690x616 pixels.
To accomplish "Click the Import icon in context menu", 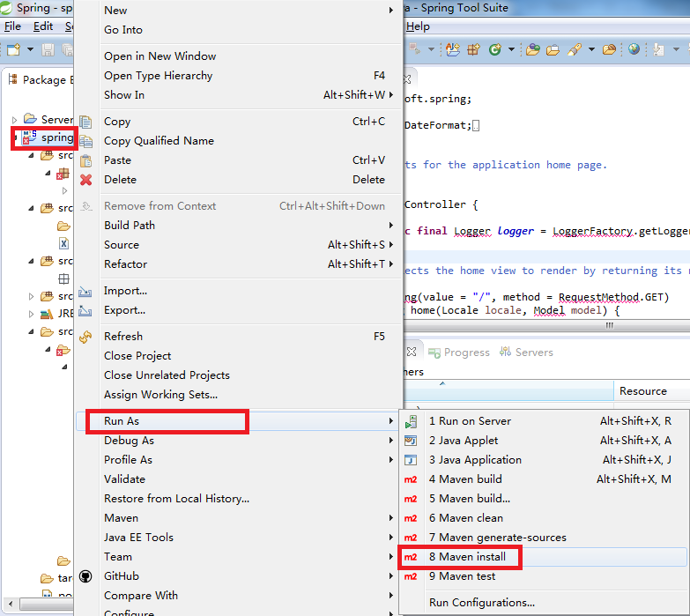I will pyautogui.click(x=85, y=292).
